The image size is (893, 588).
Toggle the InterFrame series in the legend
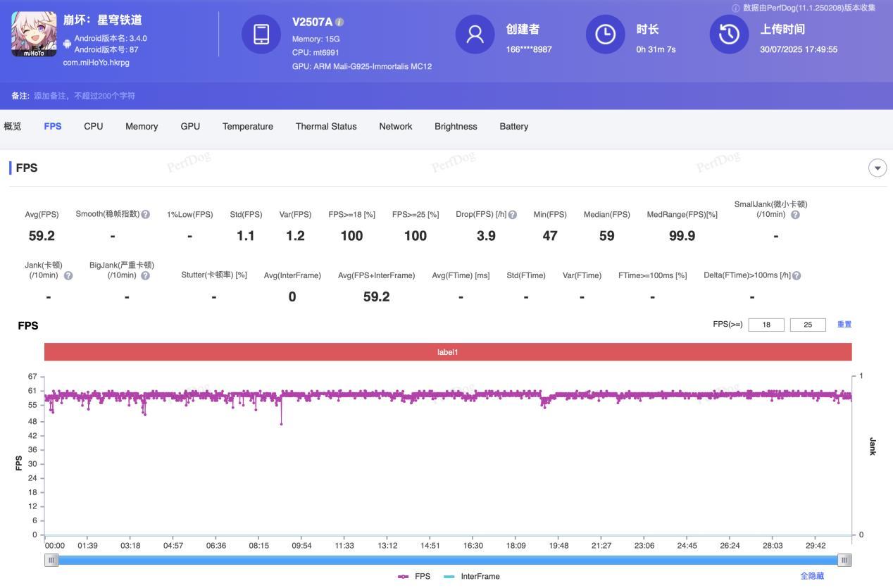point(472,576)
